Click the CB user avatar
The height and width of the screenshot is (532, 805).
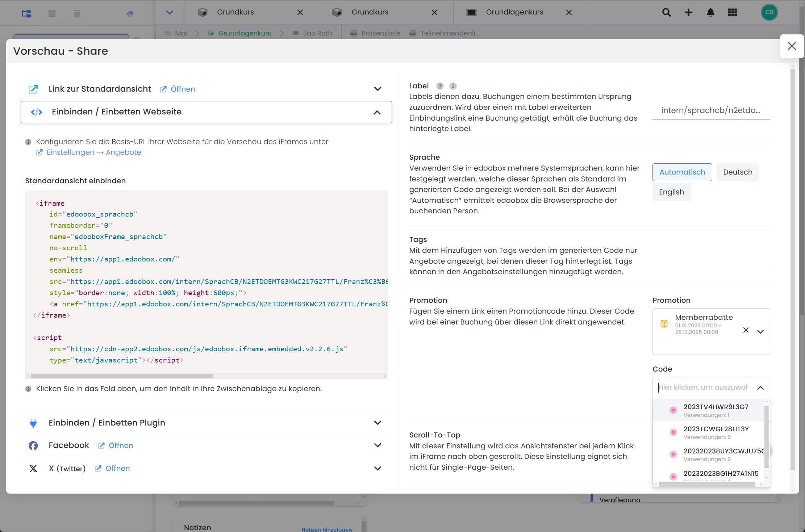(x=769, y=12)
